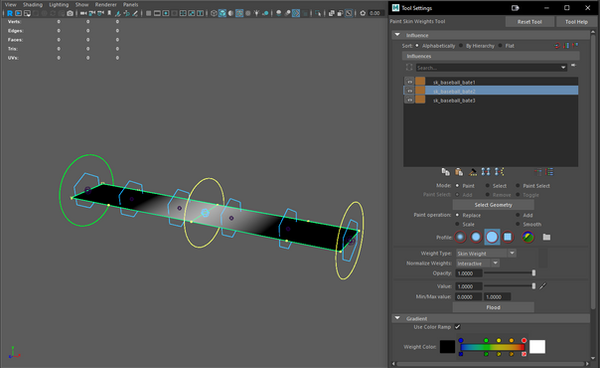Toggle the Isolate Select icon
Image resolution: width=600 pixels, height=368 pixels.
point(318,13)
